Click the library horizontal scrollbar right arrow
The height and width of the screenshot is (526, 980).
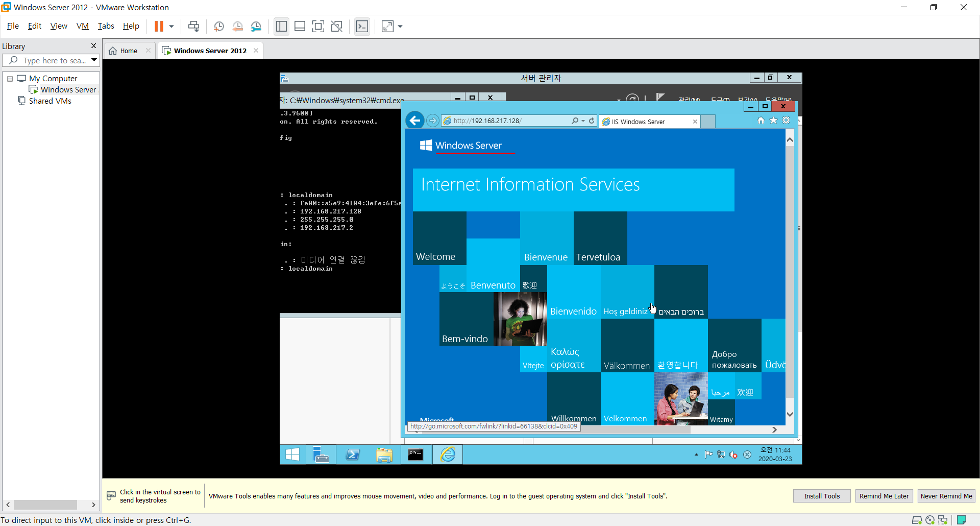pos(93,505)
